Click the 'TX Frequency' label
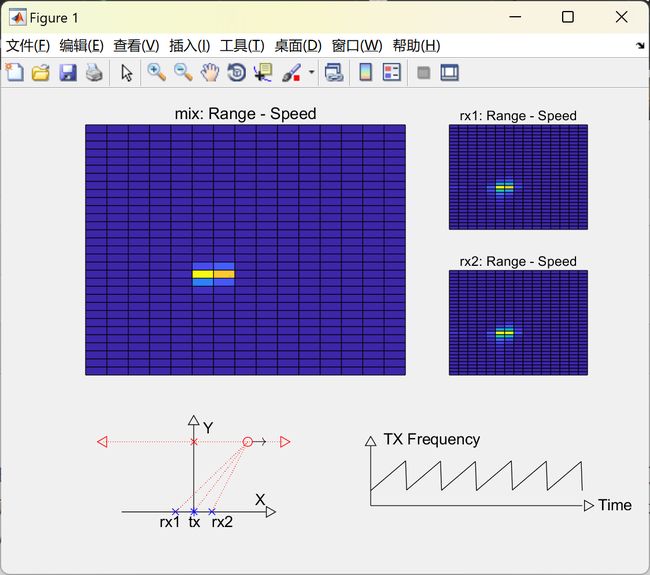Screen dimensions: 650x575 432,439
